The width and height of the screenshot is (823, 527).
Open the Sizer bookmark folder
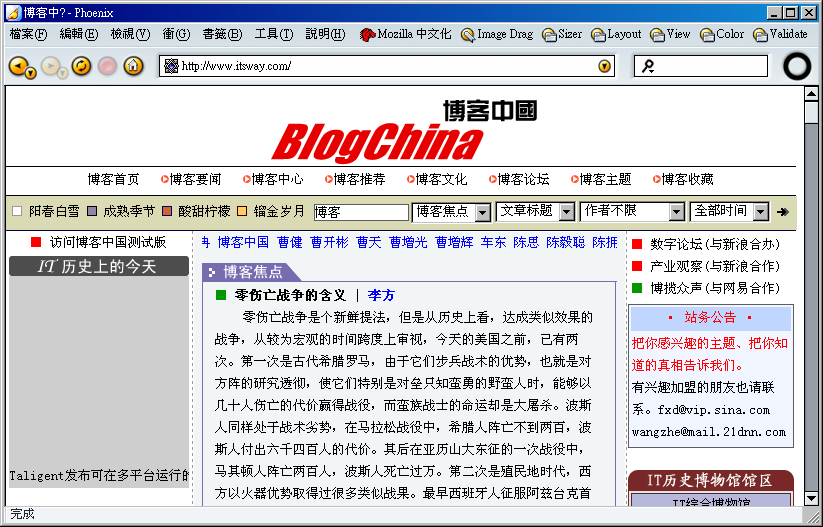pyautogui.click(x=562, y=35)
